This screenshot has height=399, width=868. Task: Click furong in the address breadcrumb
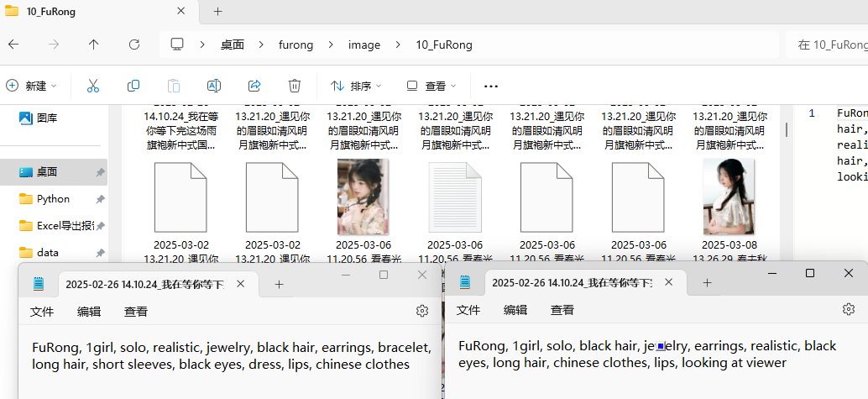(295, 45)
